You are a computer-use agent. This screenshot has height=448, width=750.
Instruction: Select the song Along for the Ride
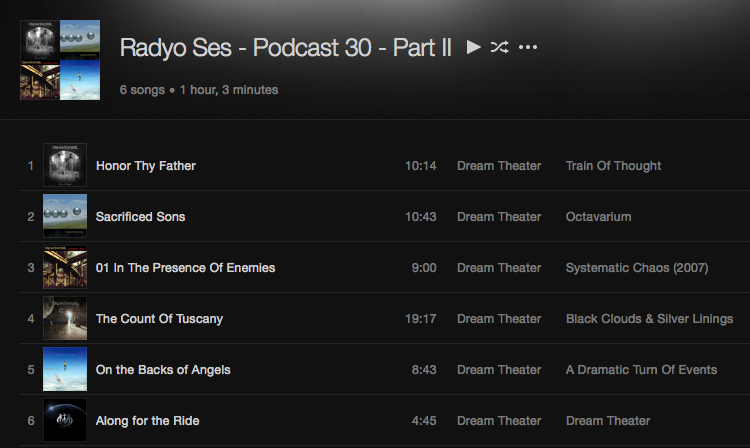[147, 421]
